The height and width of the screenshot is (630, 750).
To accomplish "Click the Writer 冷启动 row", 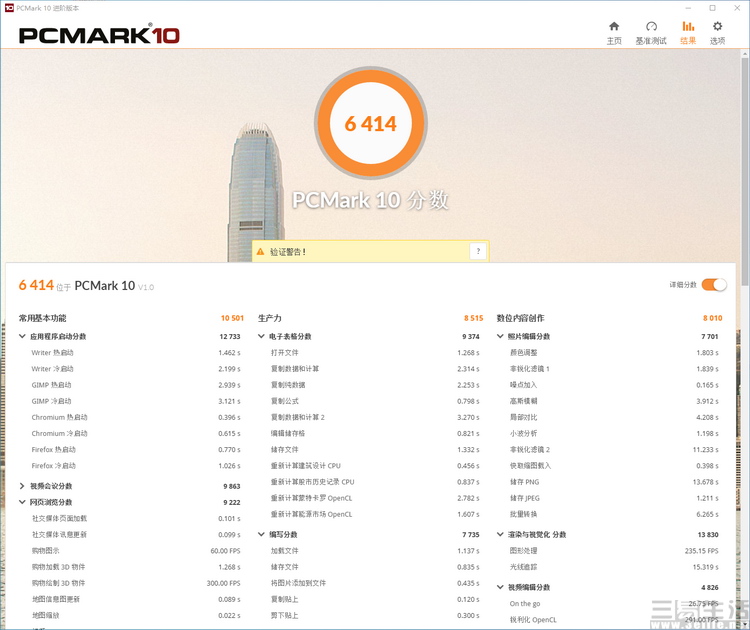I will (x=136, y=369).
